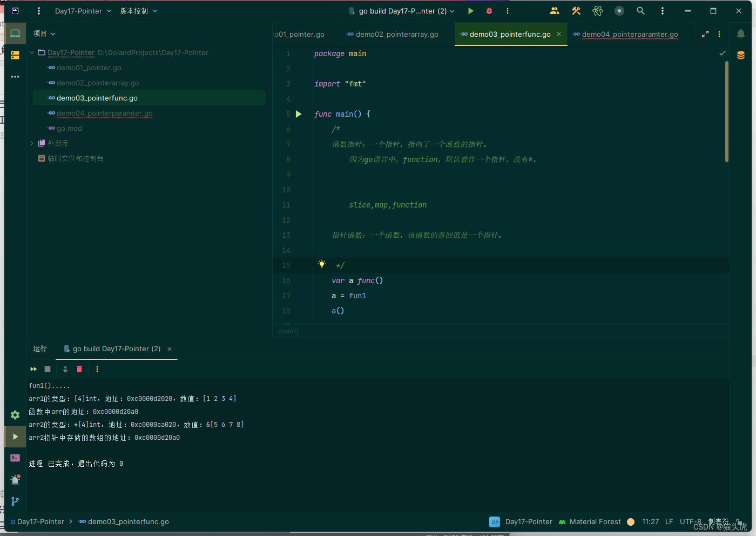Open the Services gear icon in the left sidebar
Screen dimensions: 756x536
coord(15,415)
